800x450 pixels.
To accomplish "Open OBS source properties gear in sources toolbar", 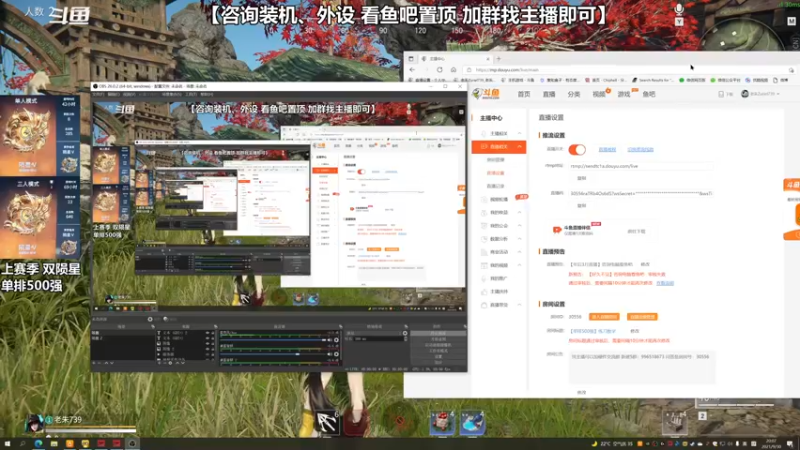I will (x=170, y=363).
